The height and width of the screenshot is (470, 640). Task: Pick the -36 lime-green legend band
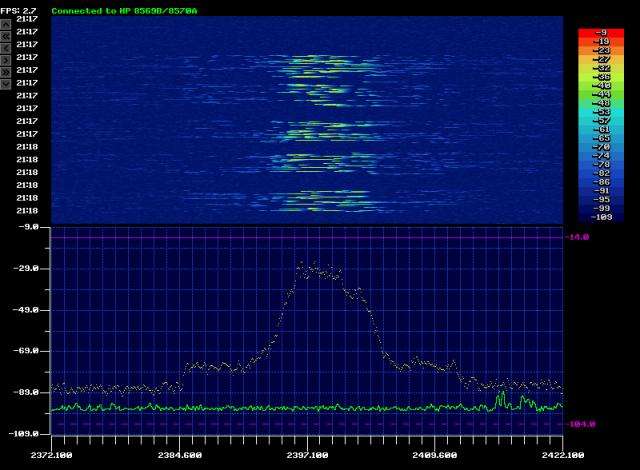(601, 77)
